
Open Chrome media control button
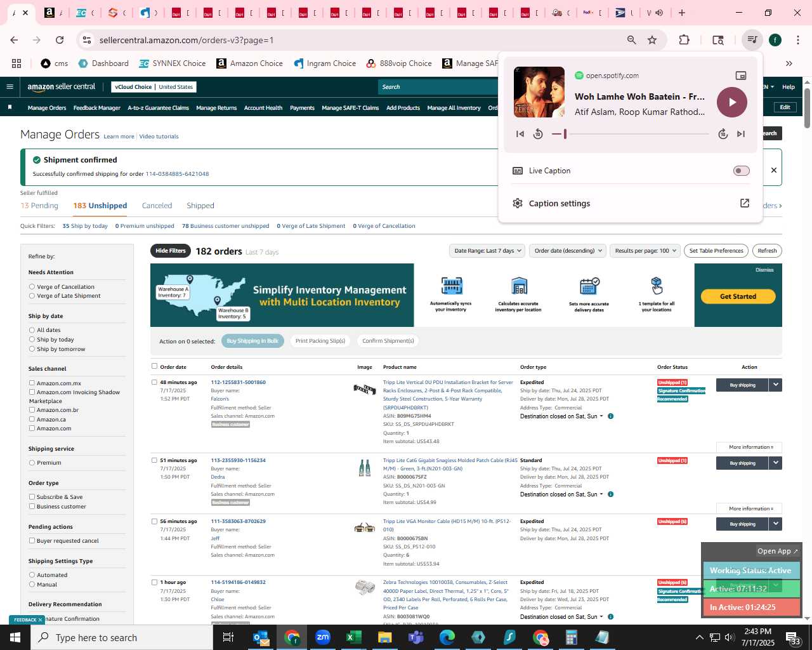pyautogui.click(x=752, y=40)
